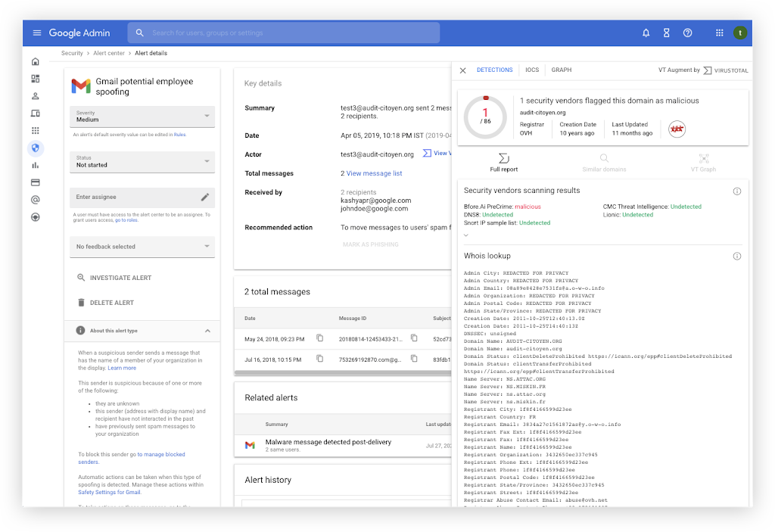The height and width of the screenshot is (532, 775).
Task: Open Safety Settings for Gmail link
Action: pyautogui.click(x=109, y=493)
